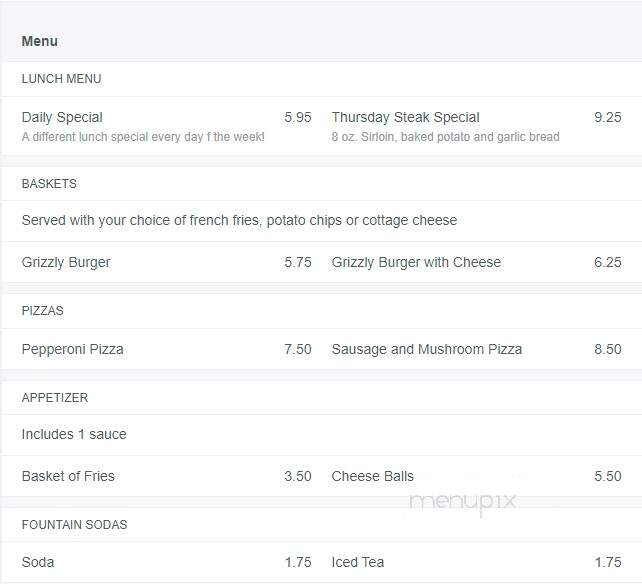The height and width of the screenshot is (584, 642).
Task: Click Grizzly Burger with Cheese
Action: pyautogui.click(x=416, y=262)
